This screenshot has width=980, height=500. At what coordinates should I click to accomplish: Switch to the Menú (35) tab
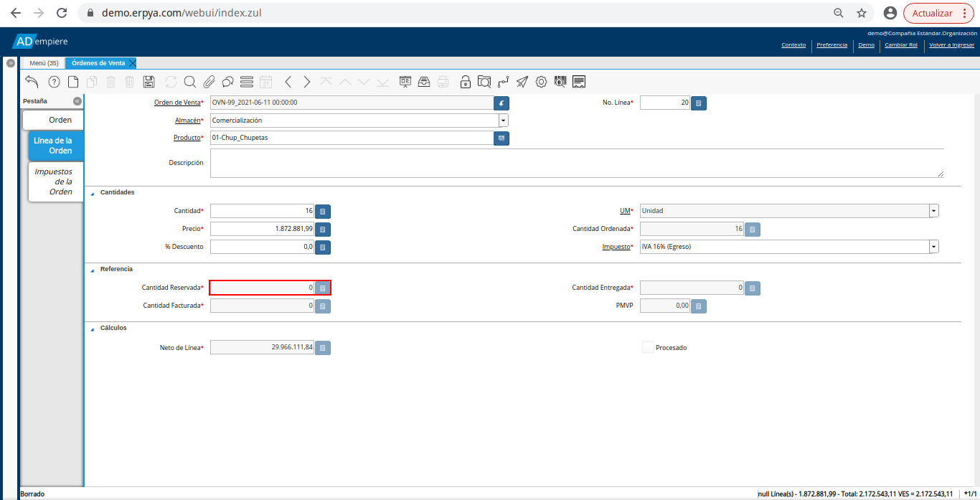click(x=44, y=63)
